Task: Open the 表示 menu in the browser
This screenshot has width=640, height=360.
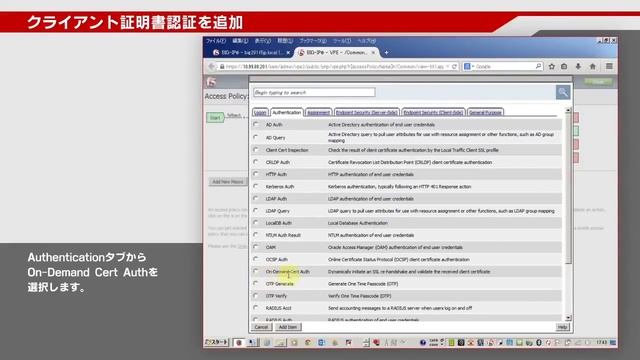Action: (x=262, y=41)
